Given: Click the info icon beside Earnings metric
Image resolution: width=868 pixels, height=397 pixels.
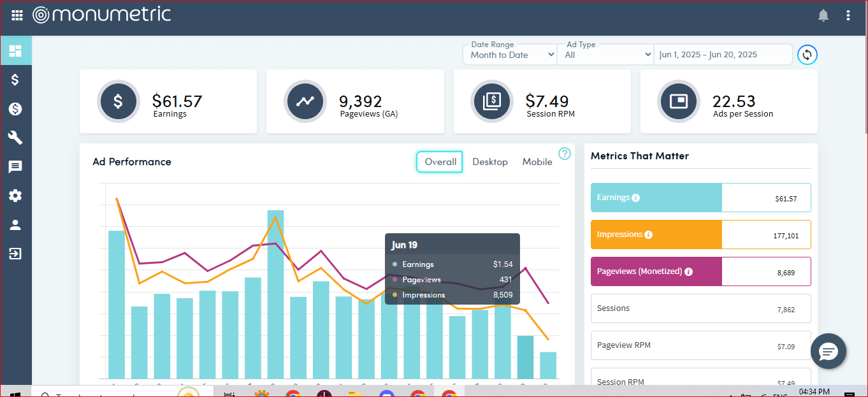Looking at the screenshot, I should point(635,198).
